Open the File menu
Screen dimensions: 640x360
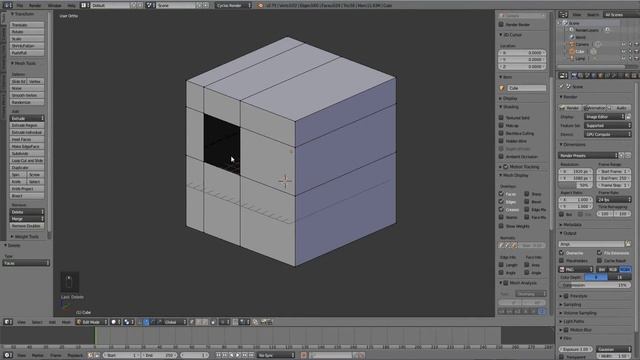(x=20, y=5)
